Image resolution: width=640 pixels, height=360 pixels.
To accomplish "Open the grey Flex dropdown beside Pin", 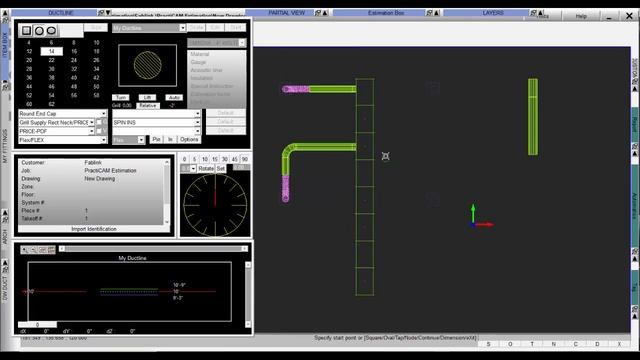I will (141, 140).
